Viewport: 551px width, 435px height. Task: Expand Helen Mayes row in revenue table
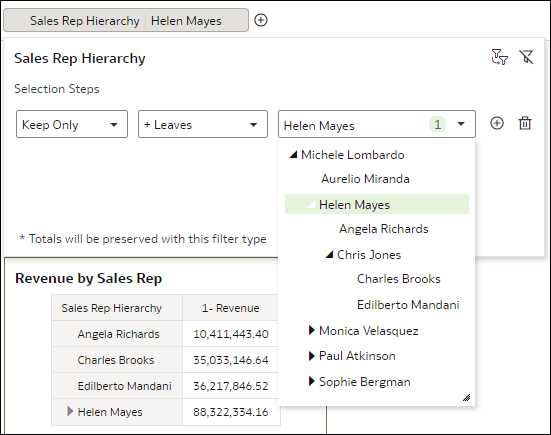pos(70,411)
